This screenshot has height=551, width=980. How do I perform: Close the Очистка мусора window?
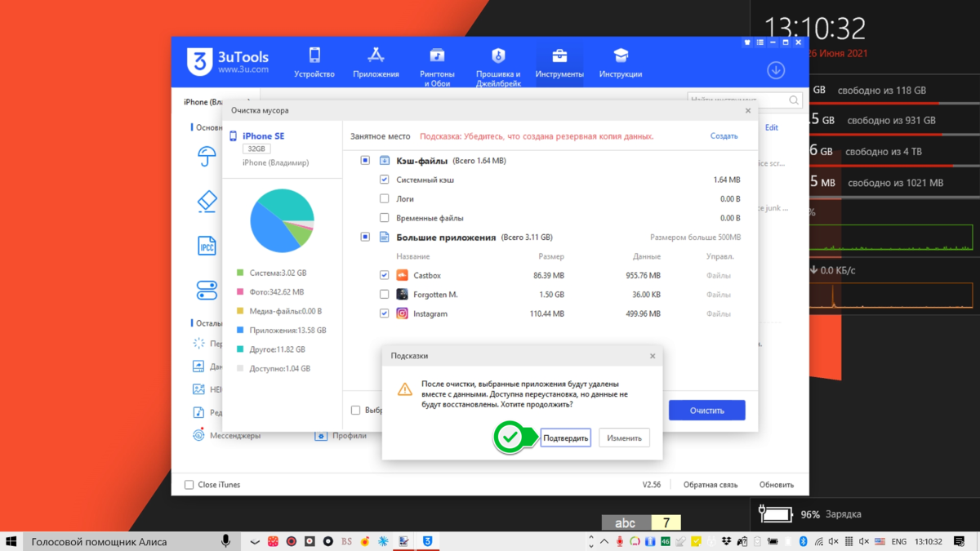pos(748,110)
